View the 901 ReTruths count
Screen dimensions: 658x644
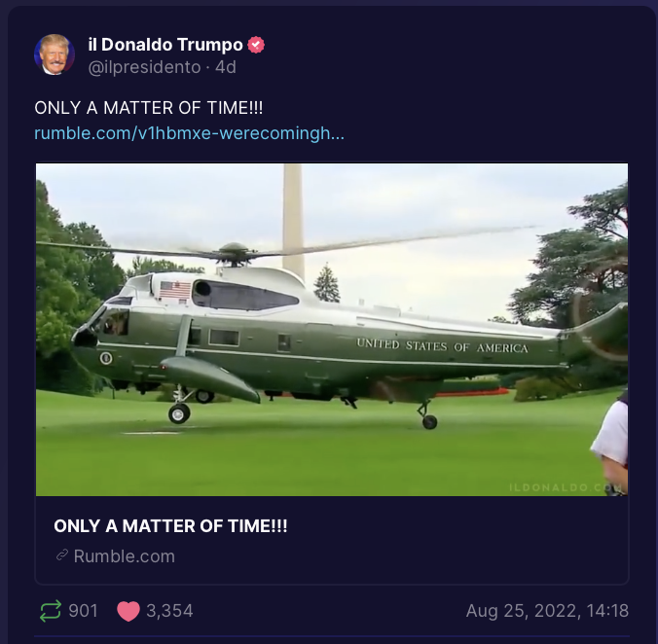pos(83,611)
